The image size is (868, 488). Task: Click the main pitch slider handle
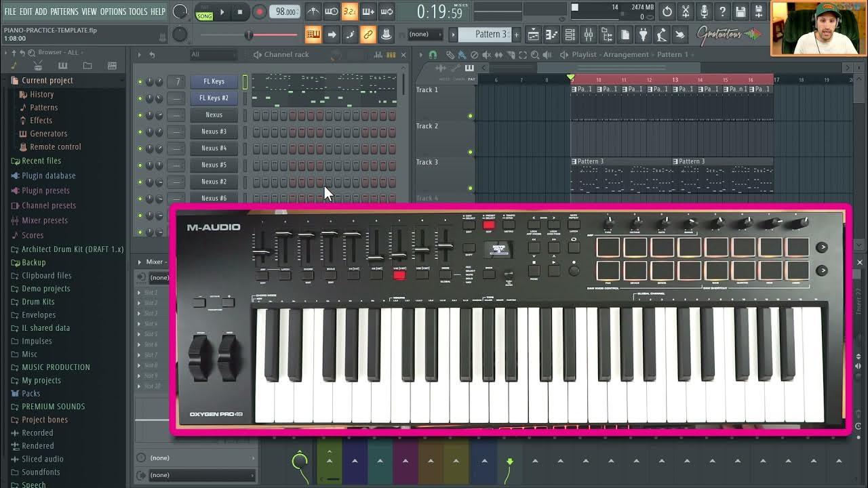point(248,35)
